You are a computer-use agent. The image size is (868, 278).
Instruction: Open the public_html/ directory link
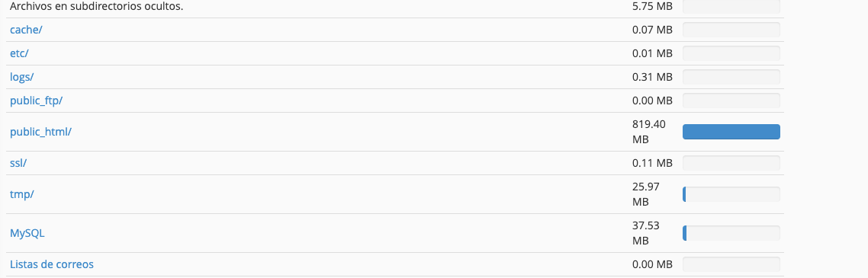(x=41, y=132)
